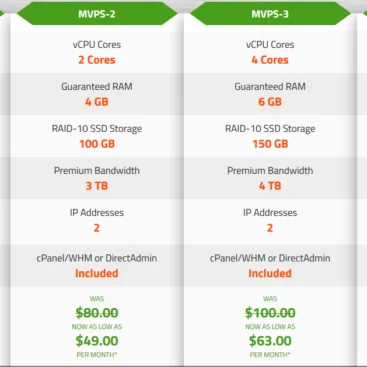Click the 3 TB Premium Bandwidth value
This screenshot has width=367, height=367.
tap(97, 186)
